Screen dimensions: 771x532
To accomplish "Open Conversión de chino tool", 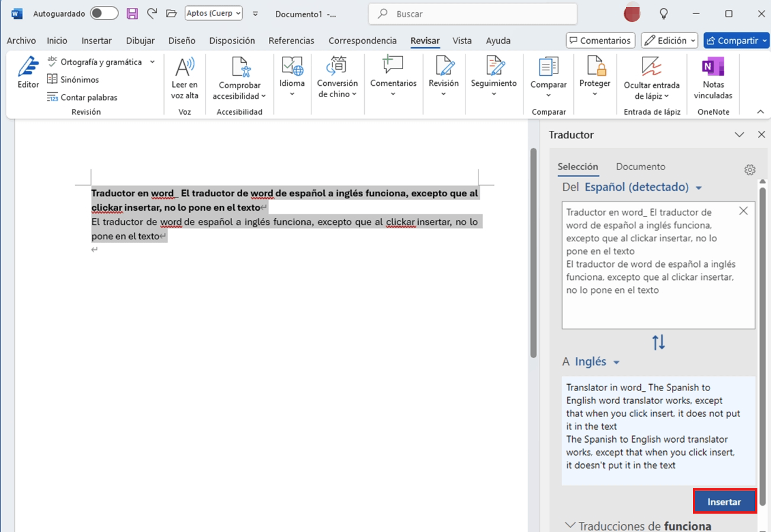I will click(x=338, y=77).
